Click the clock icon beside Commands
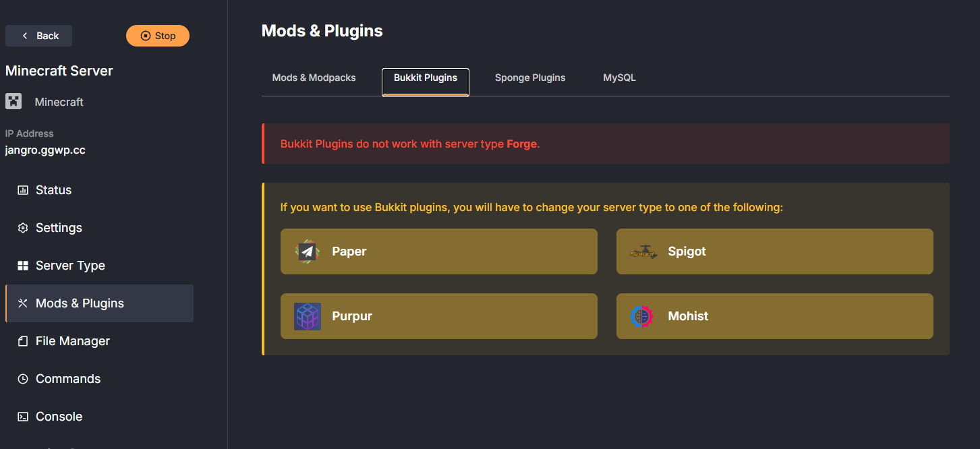980x449 pixels. coord(22,378)
